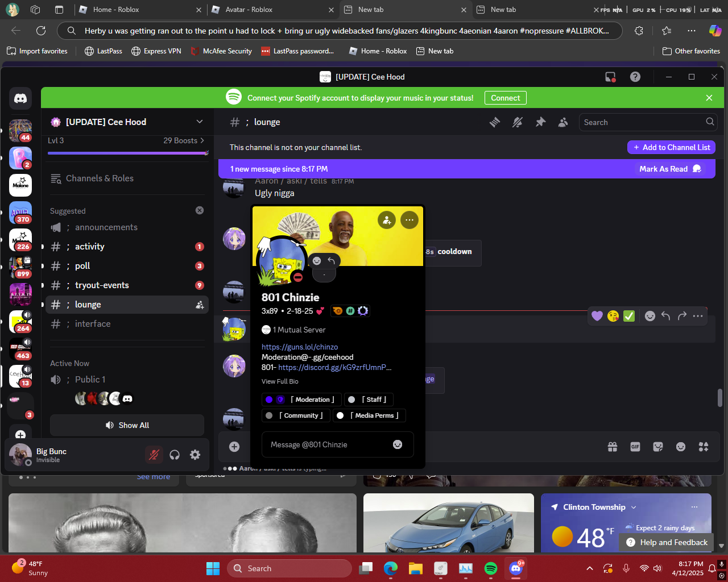Open Spotify from Windows taskbar

click(x=491, y=568)
